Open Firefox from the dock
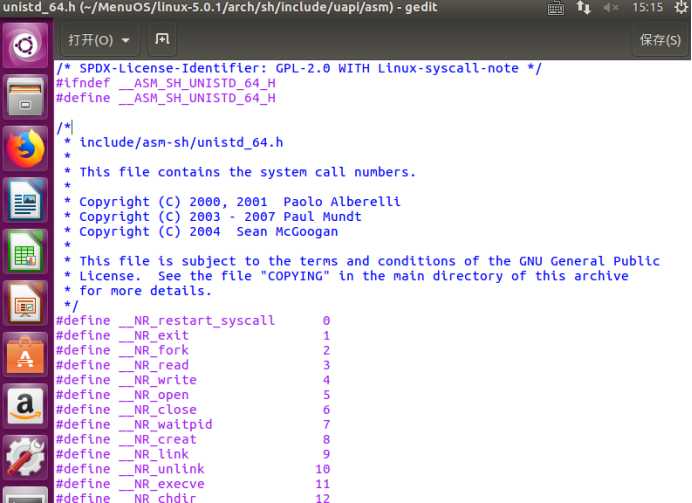This screenshot has height=503, width=692. (25, 148)
